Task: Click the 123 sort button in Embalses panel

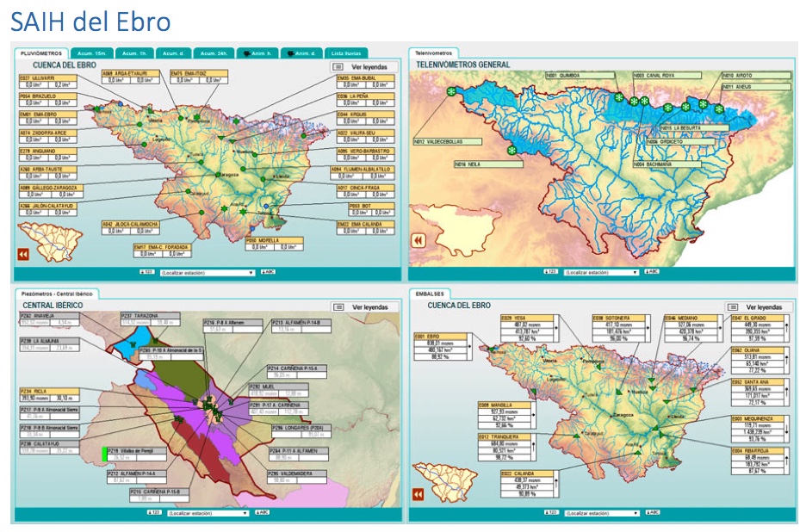Action: tap(551, 512)
